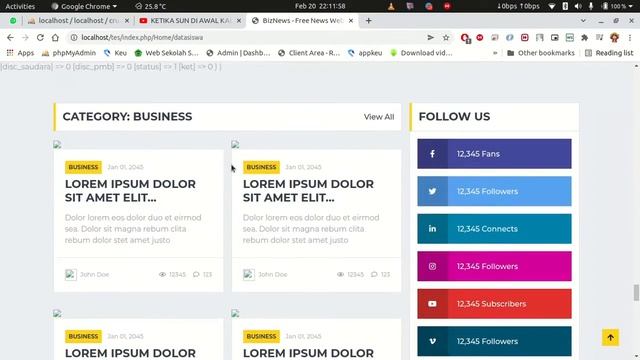This screenshot has width=640, height=360.
Task: Click the Wi-Fi network indicator icon
Action: (x=552, y=6)
